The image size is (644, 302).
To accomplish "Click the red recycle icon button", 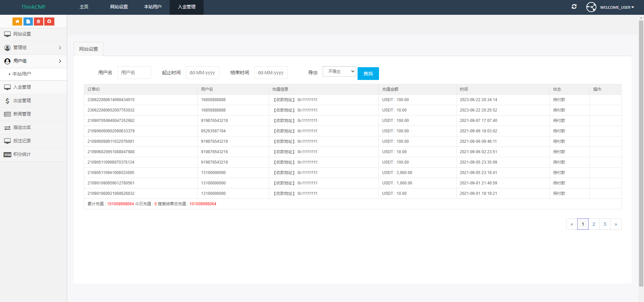I will click(x=49, y=21).
